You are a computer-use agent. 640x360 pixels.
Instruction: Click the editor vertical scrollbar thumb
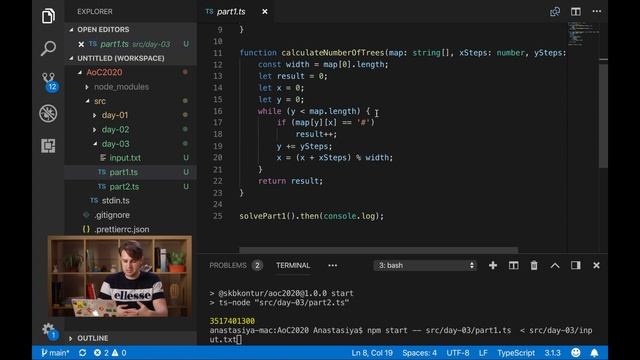tap(603, 115)
